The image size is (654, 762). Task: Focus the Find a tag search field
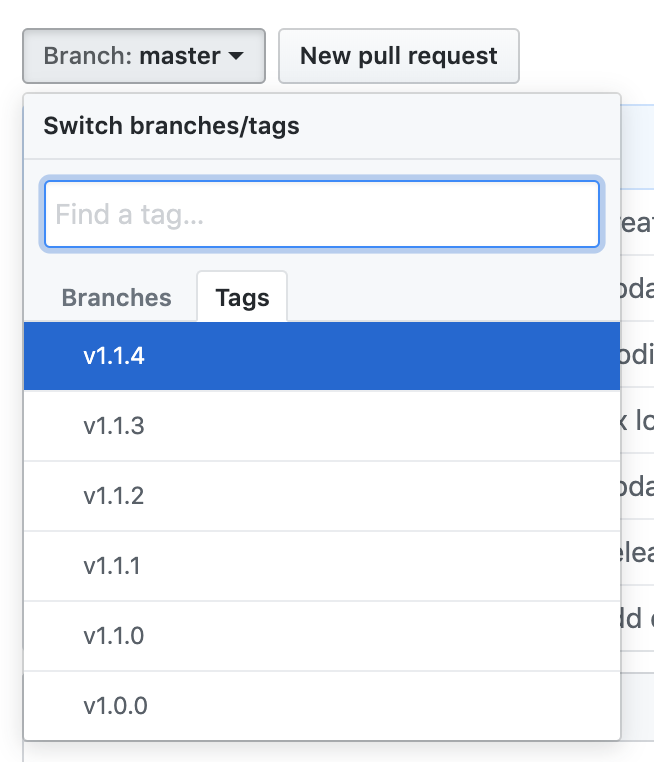pyautogui.click(x=321, y=214)
